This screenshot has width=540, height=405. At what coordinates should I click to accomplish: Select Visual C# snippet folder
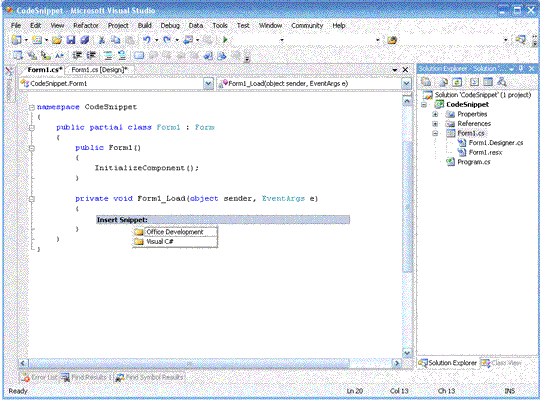click(175, 242)
